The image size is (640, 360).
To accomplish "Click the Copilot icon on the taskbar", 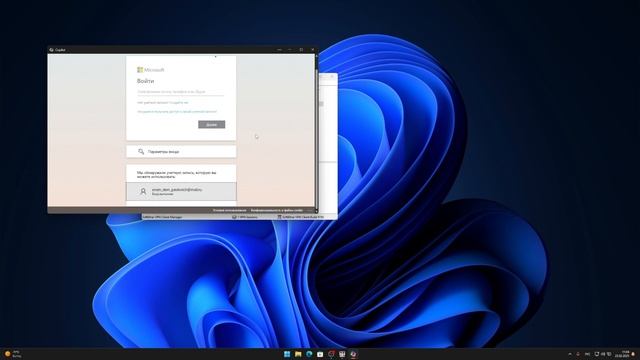I will (x=353, y=354).
